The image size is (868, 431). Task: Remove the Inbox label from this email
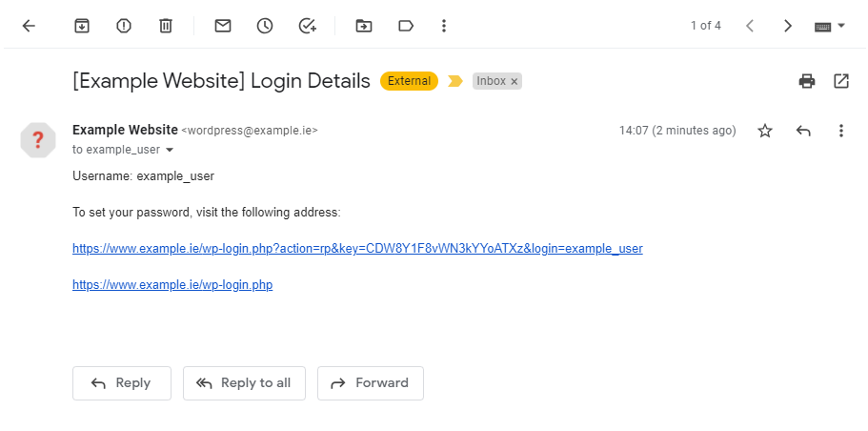point(515,82)
